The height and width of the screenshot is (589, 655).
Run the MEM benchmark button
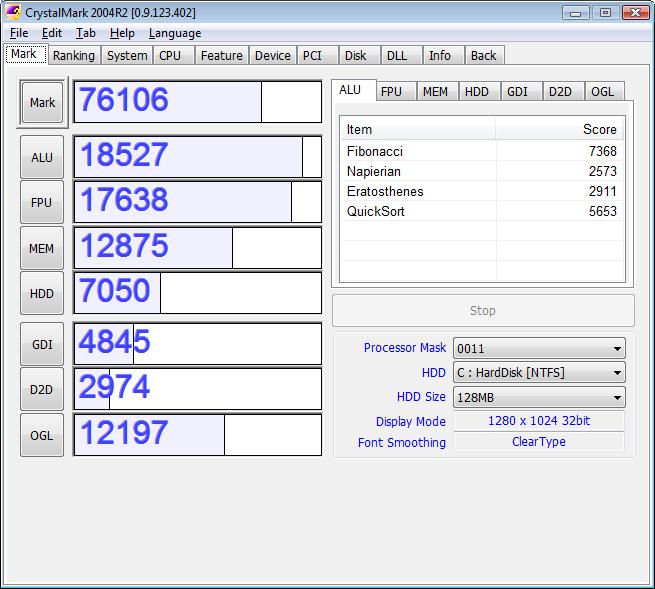pyautogui.click(x=42, y=249)
